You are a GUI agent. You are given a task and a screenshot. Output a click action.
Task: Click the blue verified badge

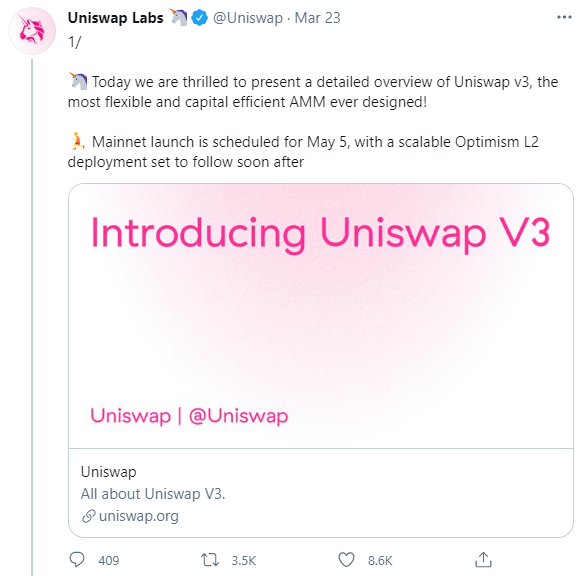[200, 18]
